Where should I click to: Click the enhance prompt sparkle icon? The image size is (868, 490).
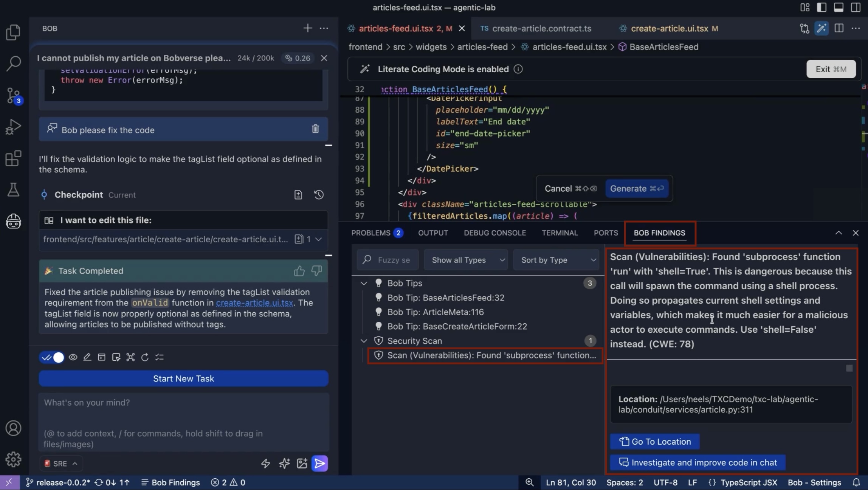click(x=284, y=463)
